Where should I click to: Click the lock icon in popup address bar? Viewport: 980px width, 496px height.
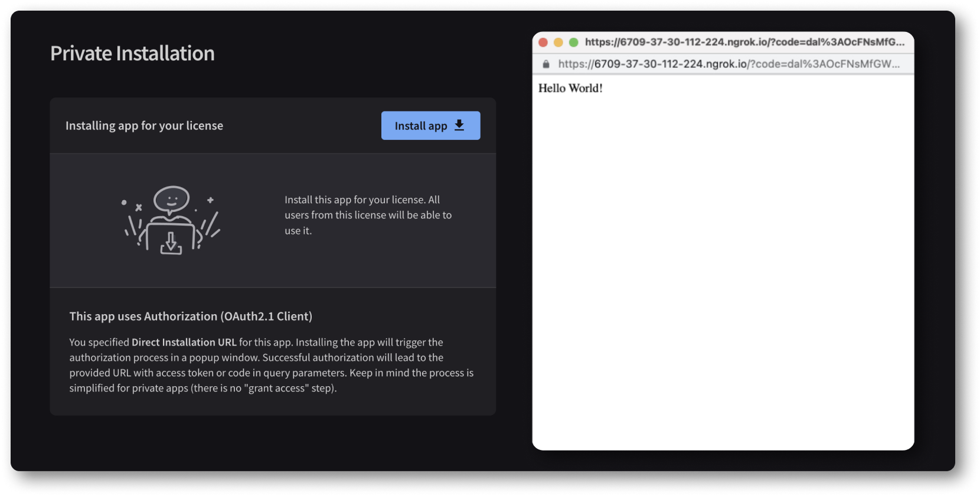pyautogui.click(x=546, y=64)
